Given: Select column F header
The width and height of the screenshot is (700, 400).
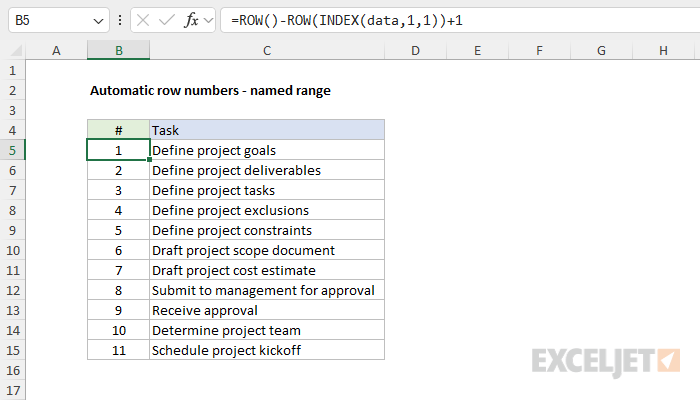Looking at the screenshot, I should pos(539,50).
